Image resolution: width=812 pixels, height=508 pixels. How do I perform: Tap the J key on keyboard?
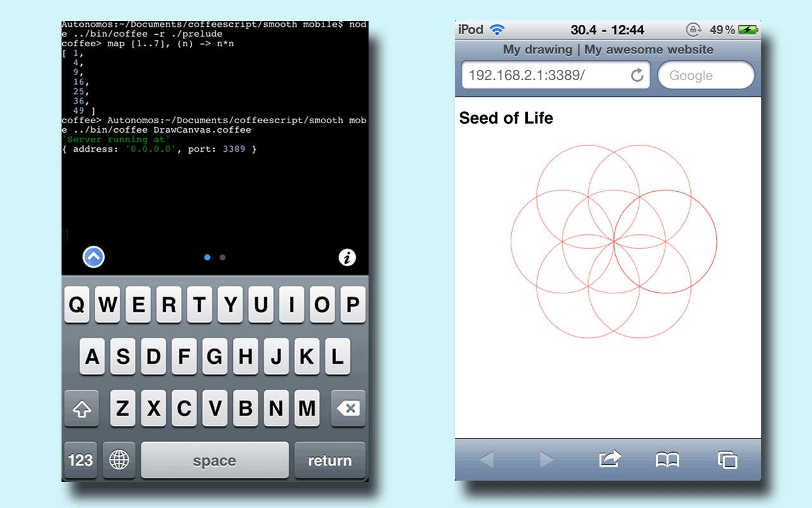point(276,356)
